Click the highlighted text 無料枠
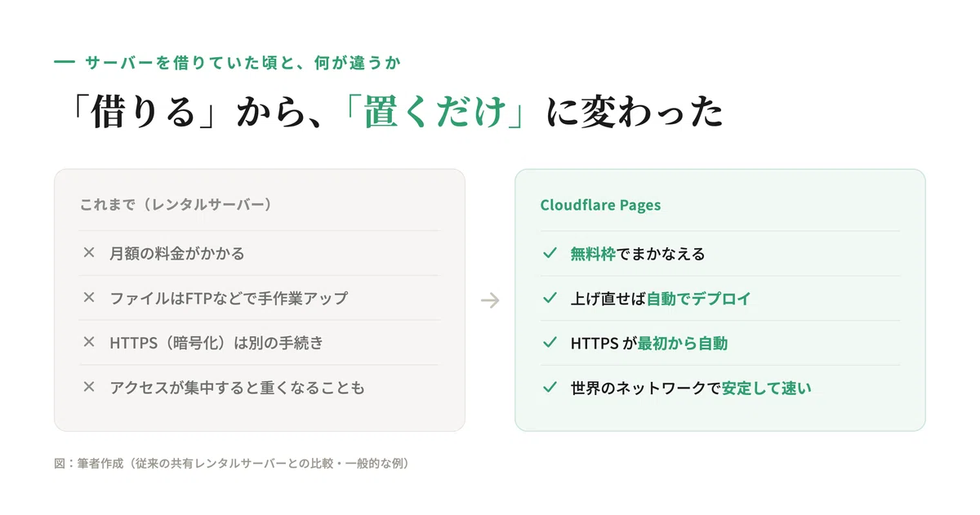 click(x=593, y=254)
